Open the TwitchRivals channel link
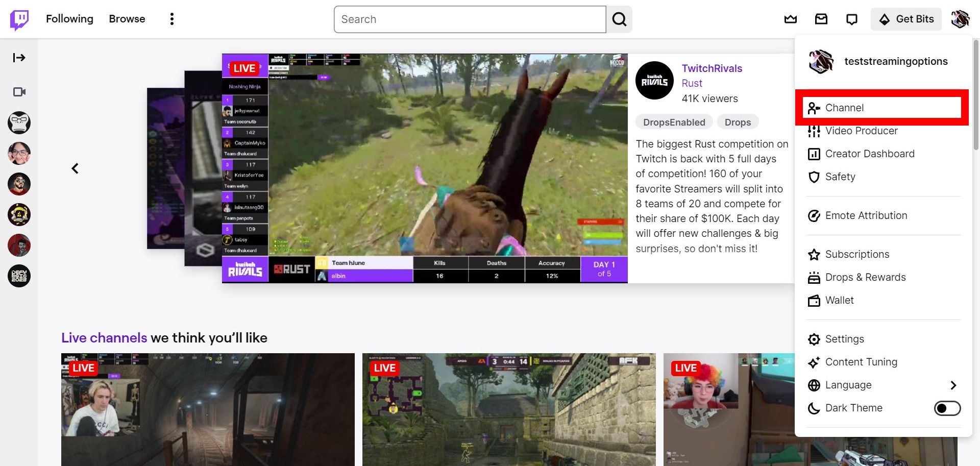This screenshot has height=466, width=980. [x=712, y=68]
